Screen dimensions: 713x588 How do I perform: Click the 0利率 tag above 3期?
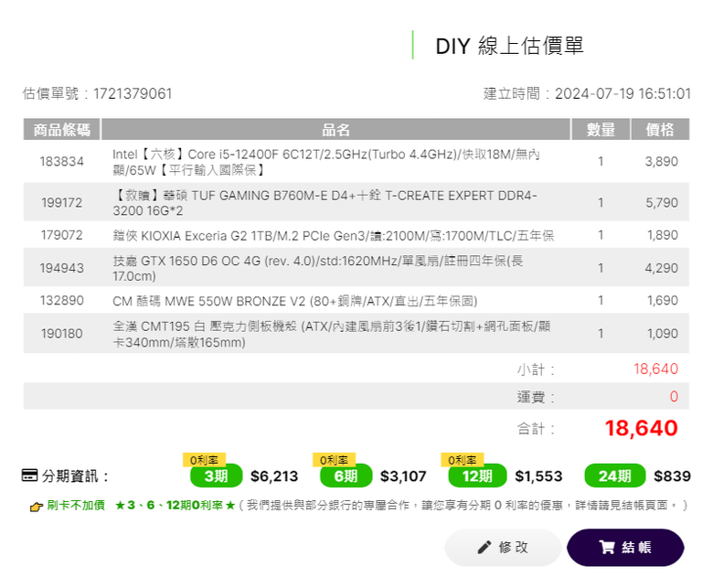point(204,460)
